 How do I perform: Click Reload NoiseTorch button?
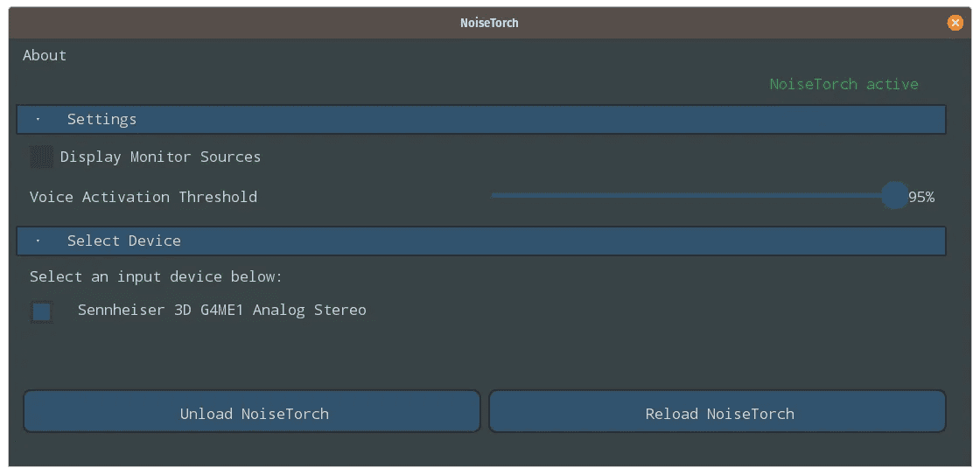717,411
